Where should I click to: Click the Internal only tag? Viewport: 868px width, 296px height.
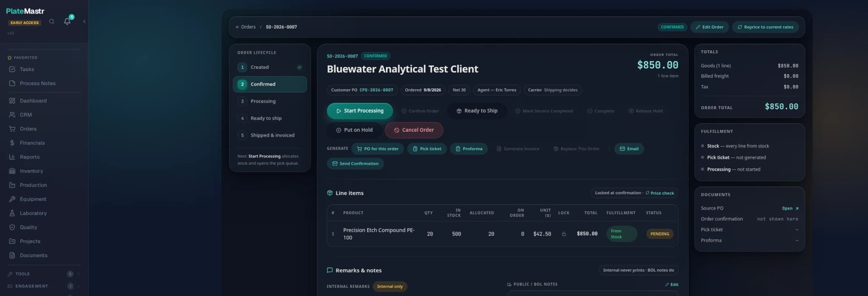pyautogui.click(x=390, y=286)
